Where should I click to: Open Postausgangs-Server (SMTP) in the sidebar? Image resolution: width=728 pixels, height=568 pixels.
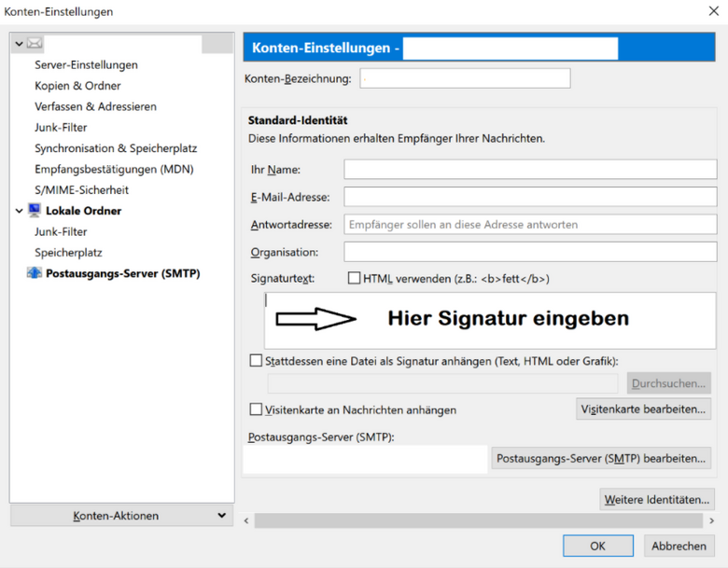pyautogui.click(x=123, y=273)
